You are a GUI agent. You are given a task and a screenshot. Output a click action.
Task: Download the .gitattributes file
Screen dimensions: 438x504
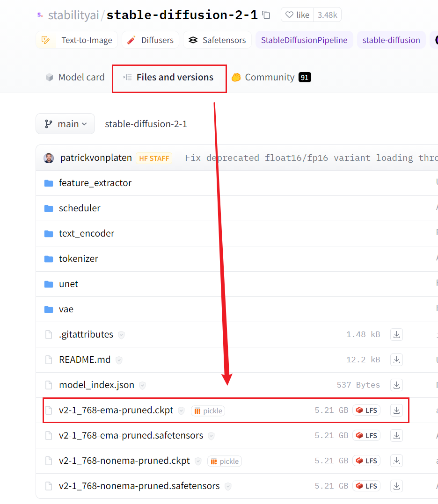click(396, 334)
